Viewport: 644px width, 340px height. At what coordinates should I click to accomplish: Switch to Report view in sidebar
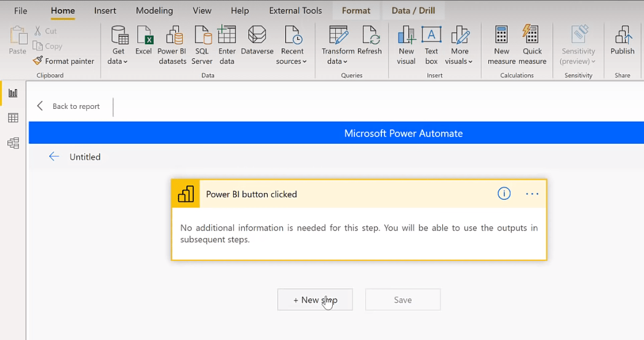(x=13, y=93)
